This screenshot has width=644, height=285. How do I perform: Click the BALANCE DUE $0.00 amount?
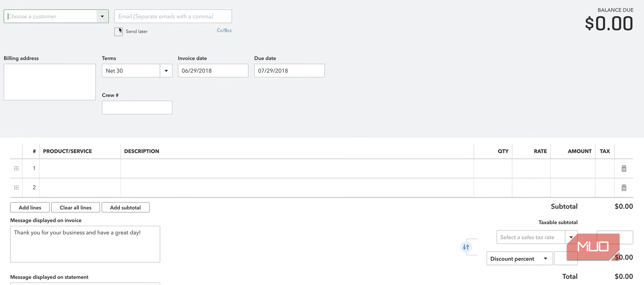point(609,23)
